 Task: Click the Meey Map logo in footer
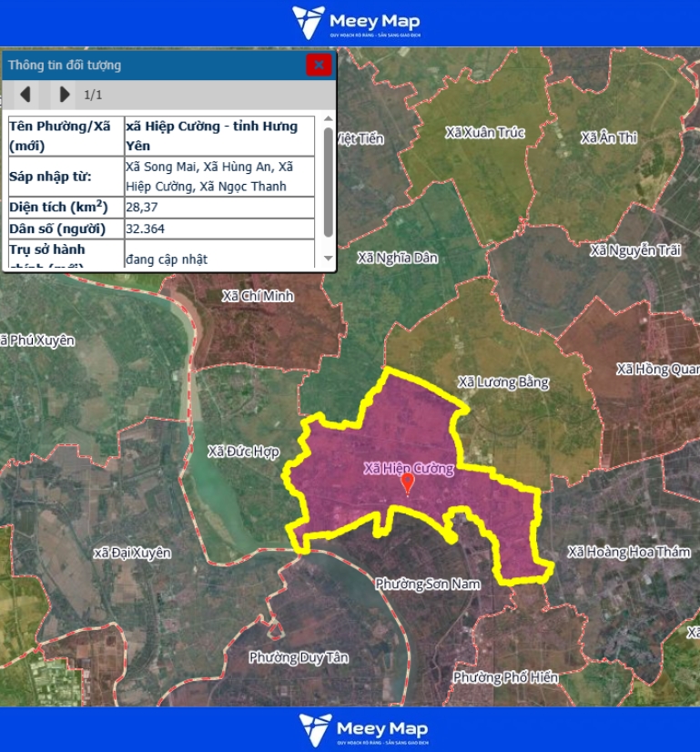[x=363, y=729]
